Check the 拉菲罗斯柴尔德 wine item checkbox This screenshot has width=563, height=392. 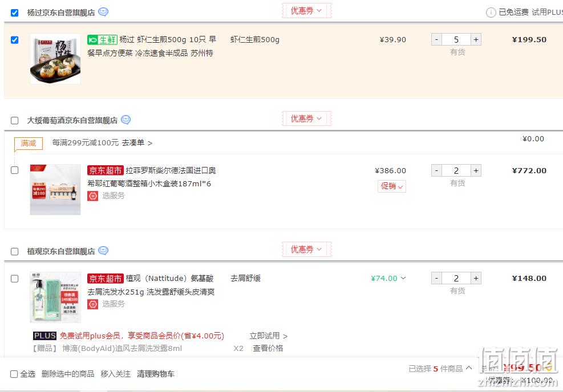pos(14,170)
